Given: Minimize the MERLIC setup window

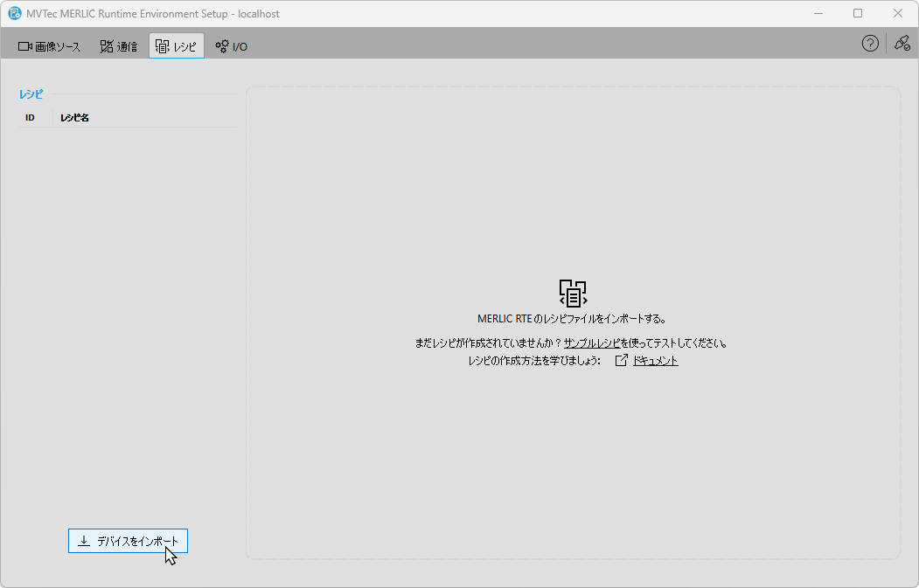Looking at the screenshot, I should [x=818, y=14].
